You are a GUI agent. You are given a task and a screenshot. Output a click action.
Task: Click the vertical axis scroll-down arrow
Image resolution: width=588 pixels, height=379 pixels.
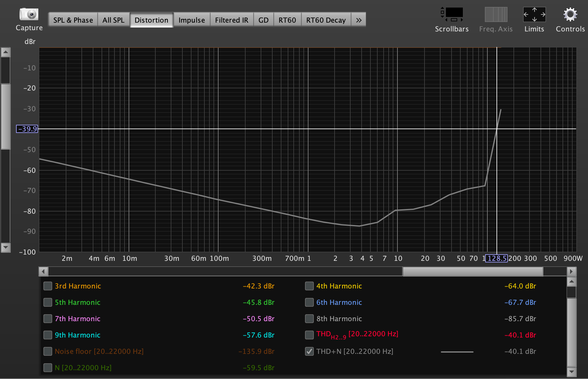(6, 248)
